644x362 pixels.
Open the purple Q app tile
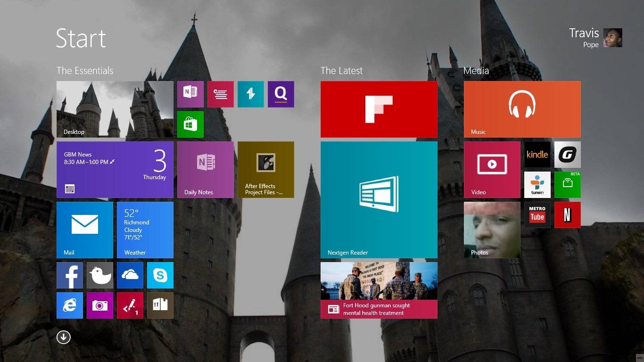pos(281,94)
